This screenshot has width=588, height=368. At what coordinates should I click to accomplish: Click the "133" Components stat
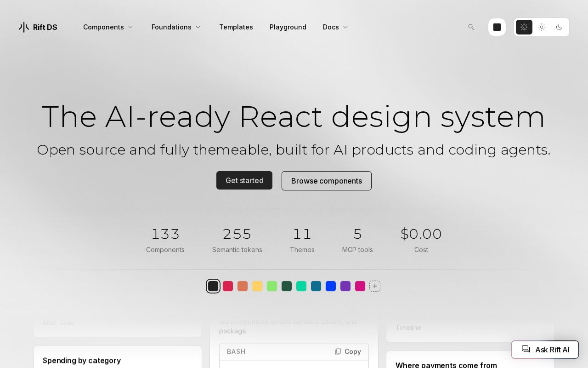pyautogui.click(x=165, y=240)
